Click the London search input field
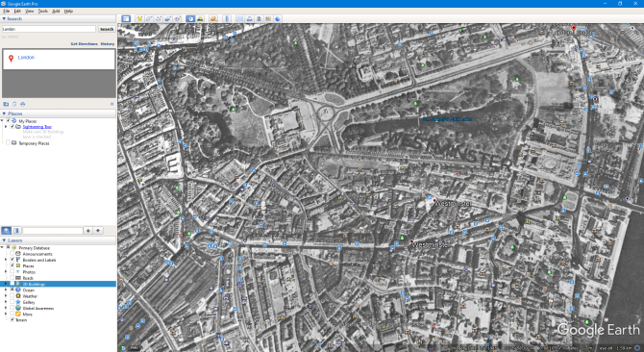 [49, 29]
